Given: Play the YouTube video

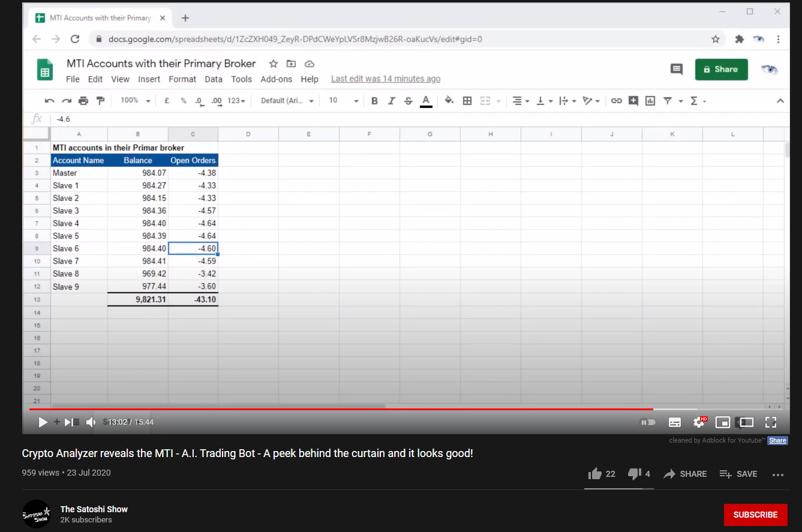Looking at the screenshot, I should pyautogui.click(x=43, y=422).
